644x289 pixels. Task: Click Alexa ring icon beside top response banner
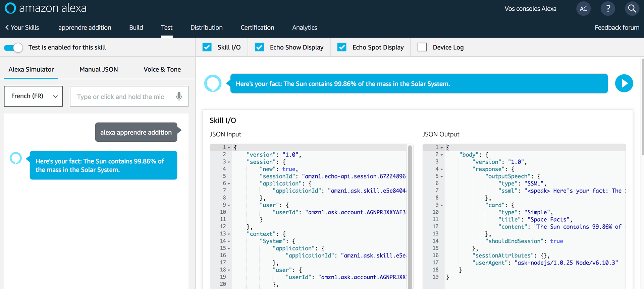pyautogui.click(x=213, y=83)
